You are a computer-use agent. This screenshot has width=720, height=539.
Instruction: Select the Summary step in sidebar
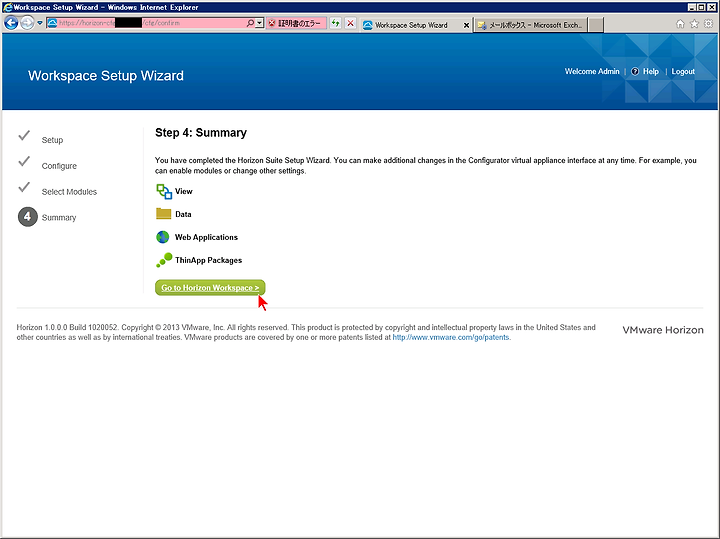coord(59,217)
